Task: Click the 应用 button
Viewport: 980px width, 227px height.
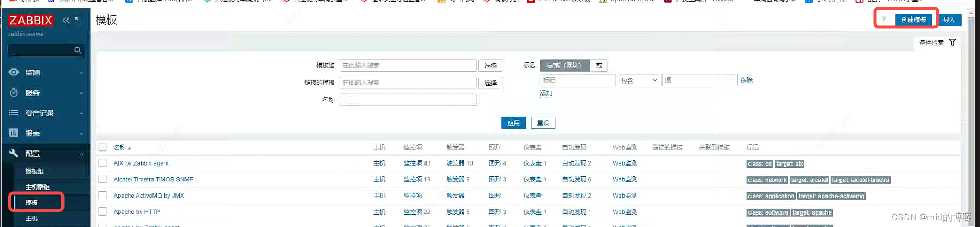Action: pyautogui.click(x=513, y=123)
